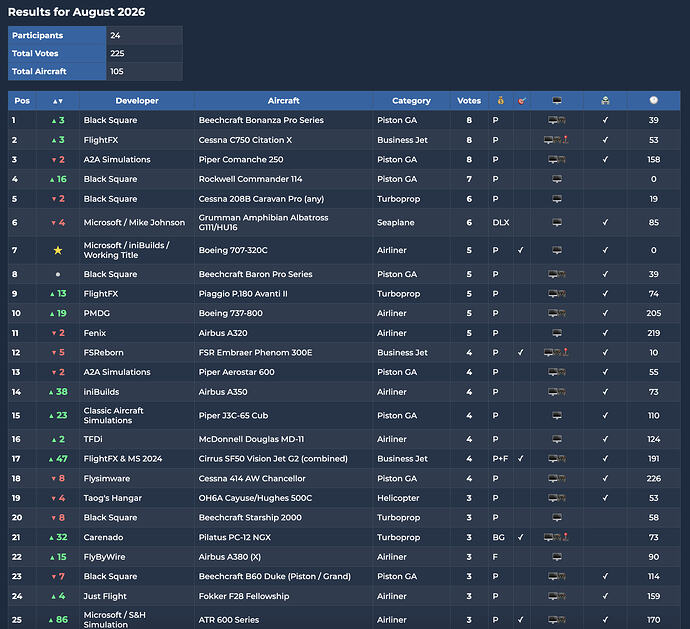
Task: Click the DLX price cell for Grumman Albatross
Action: [501, 222]
